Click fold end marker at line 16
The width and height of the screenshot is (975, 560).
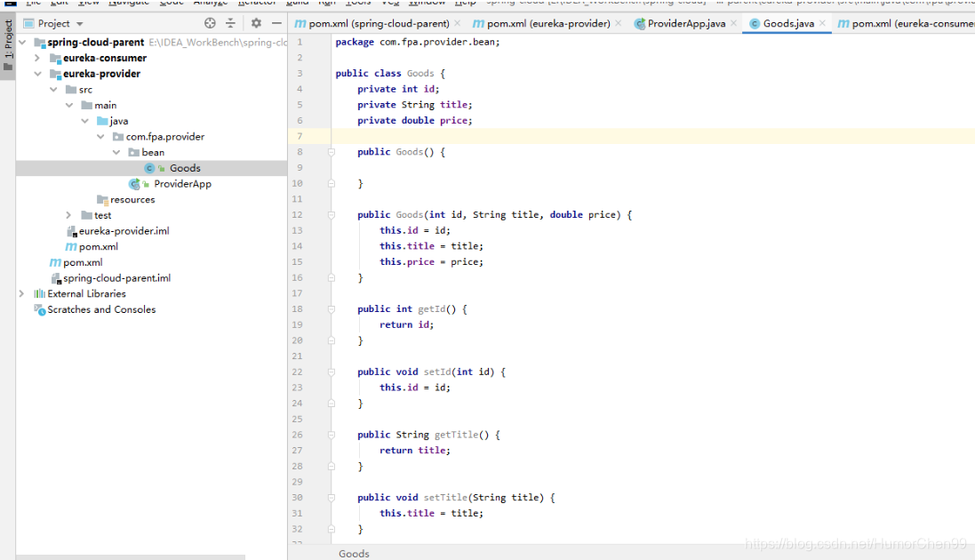(x=332, y=278)
